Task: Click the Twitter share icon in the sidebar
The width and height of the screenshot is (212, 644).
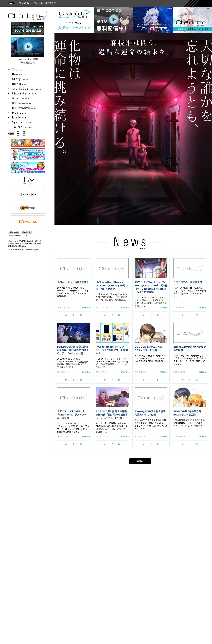Action: 18,134
